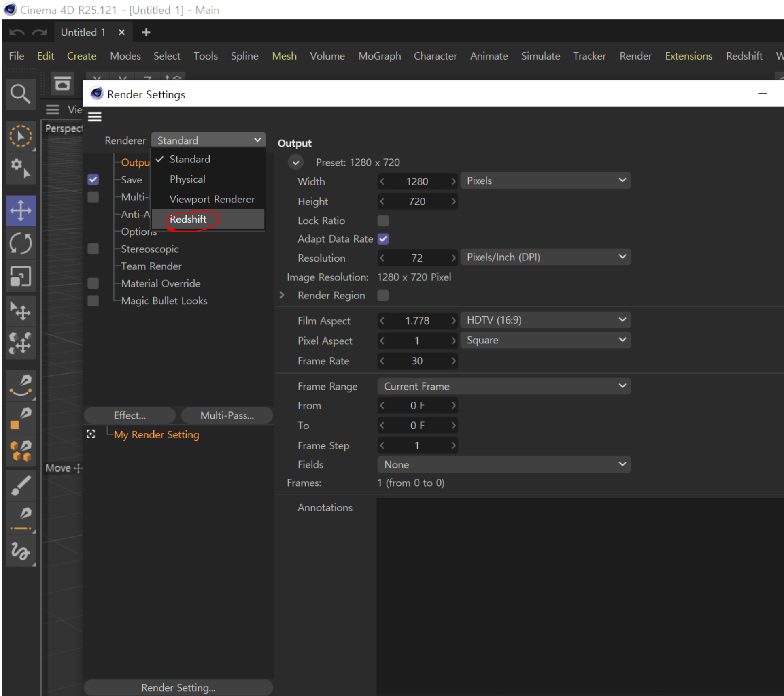The height and width of the screenshot is (696, 784).
Task: Open the viewport hamburger menu
Action: pyautogui.click(x=53, y=109)
